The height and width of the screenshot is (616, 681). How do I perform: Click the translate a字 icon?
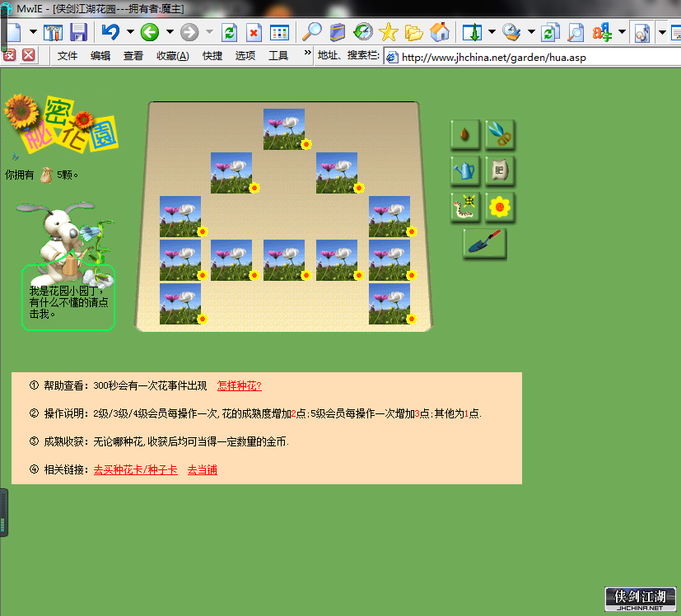click(x=602, y=32)
